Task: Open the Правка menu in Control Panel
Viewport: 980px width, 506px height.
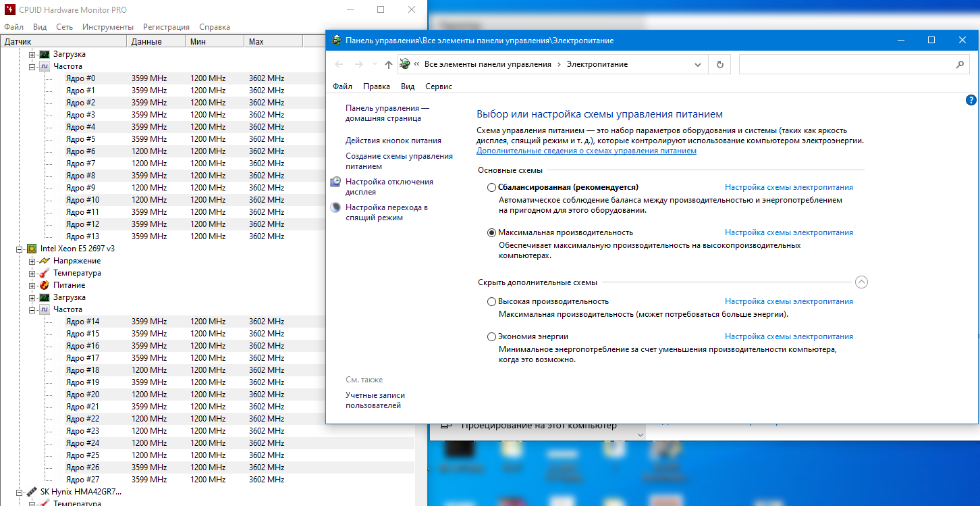Action: [x=377, y=86]
